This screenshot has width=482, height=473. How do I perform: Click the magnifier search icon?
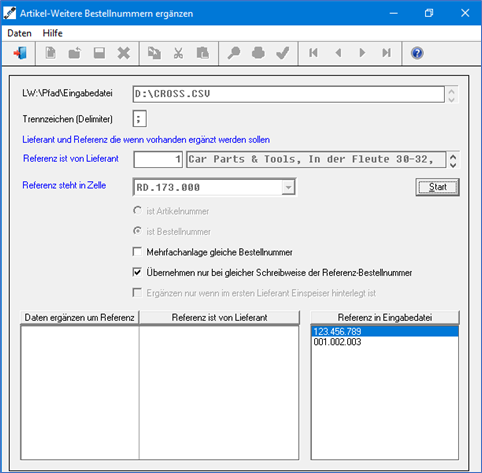[234, 53]
